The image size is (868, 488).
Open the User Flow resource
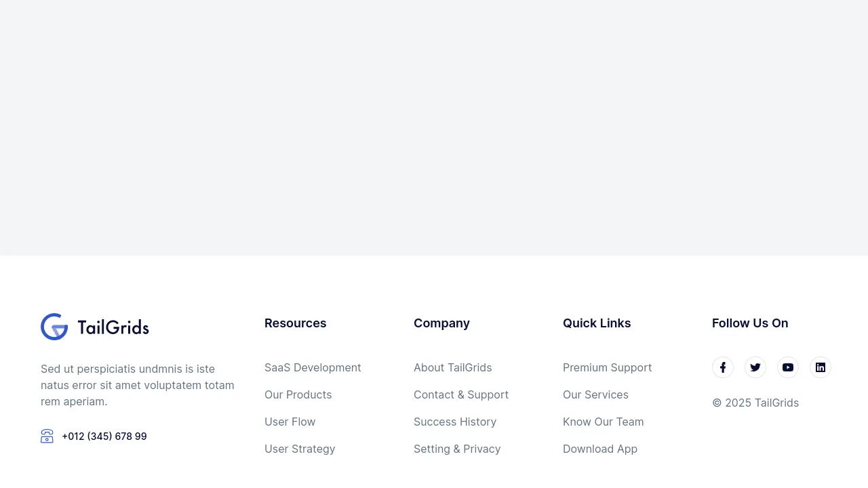pos(290,422)
